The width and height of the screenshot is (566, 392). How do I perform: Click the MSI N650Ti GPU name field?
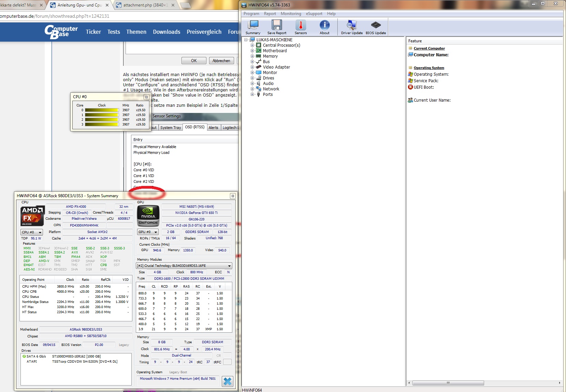tap(197, 206)
